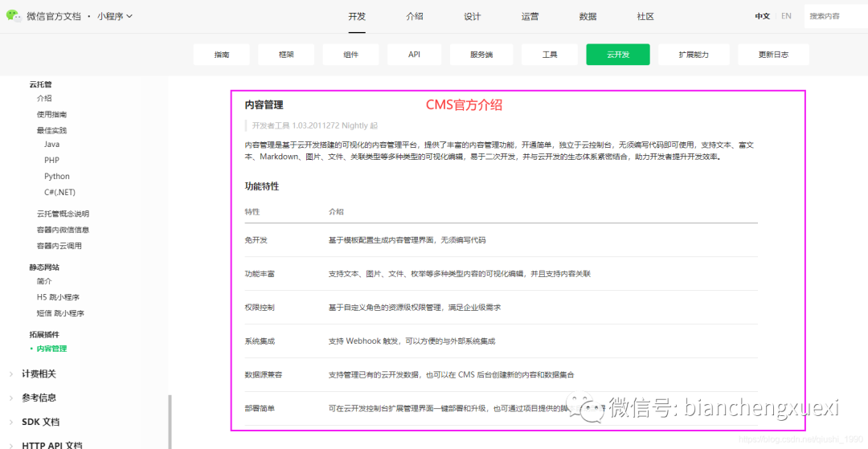Open 容器内微信信息 in sidebar
868x449 pixels.
click(63, 230)
